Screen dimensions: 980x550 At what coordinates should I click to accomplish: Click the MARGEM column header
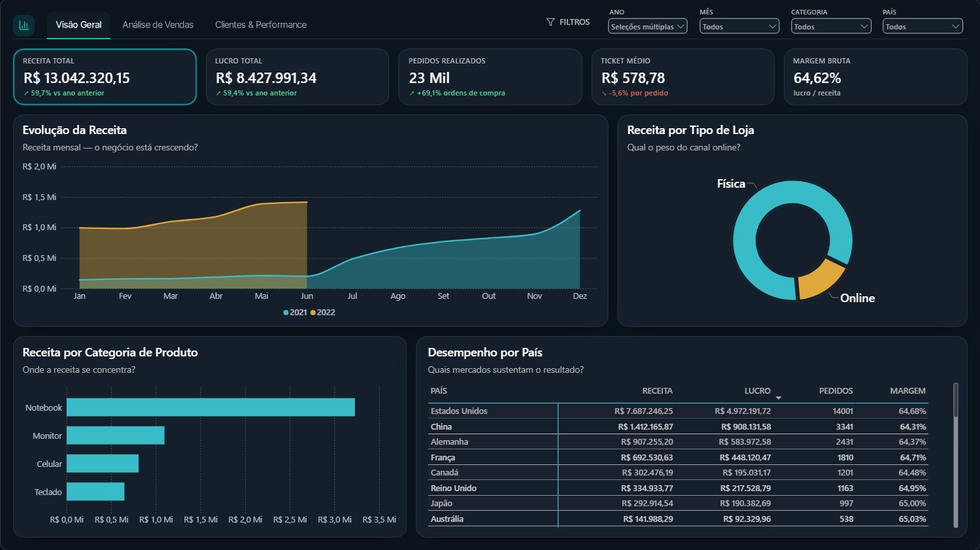[x=907, y=391]
